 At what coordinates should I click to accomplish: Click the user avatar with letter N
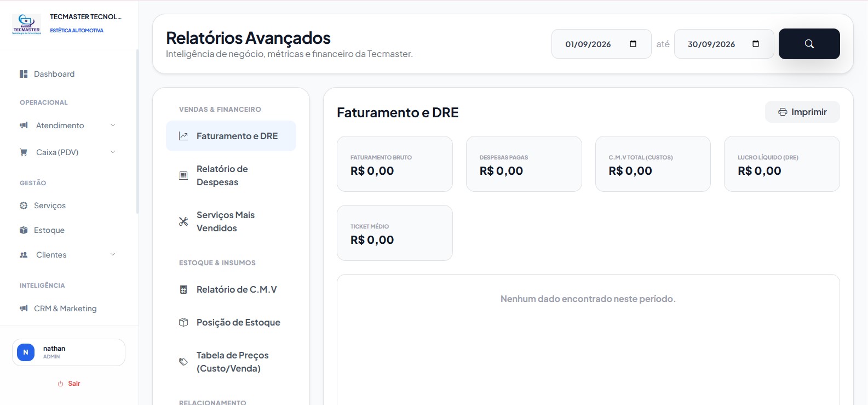(26, 352)
